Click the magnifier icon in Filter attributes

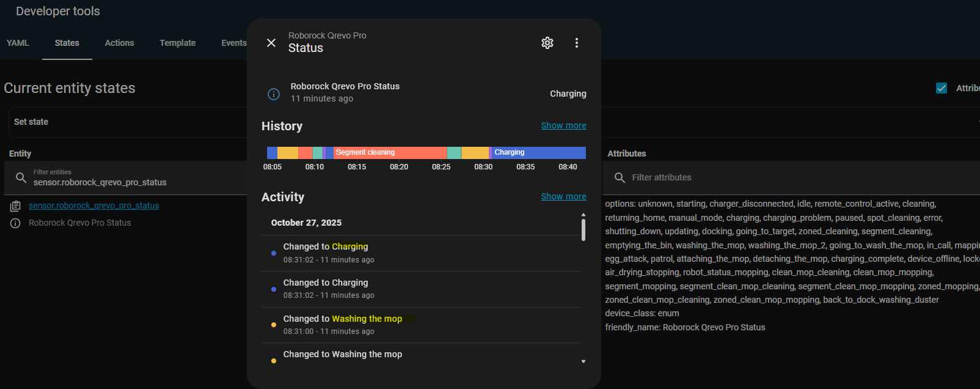[620, 177]
